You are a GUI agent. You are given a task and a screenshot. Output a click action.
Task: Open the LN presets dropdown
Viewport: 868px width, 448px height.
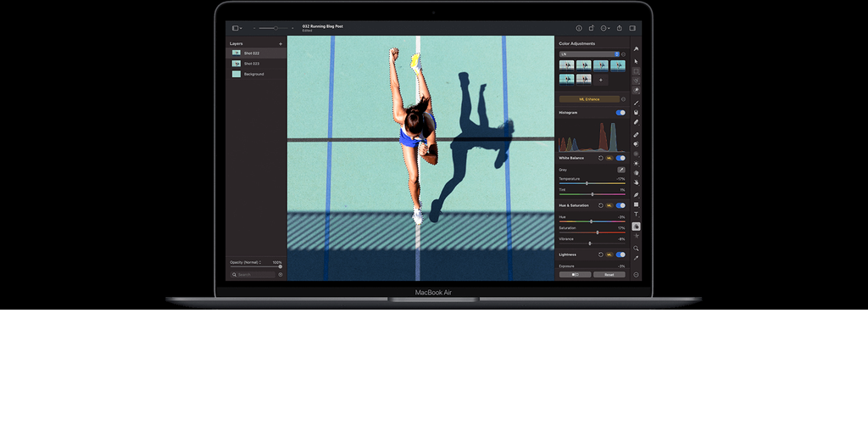[589, 53]
